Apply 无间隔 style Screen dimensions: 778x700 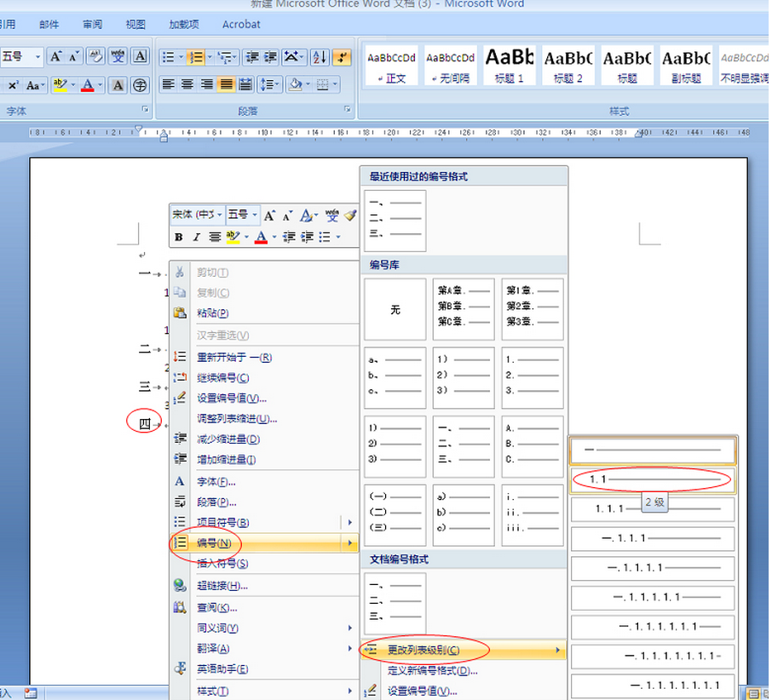coord(450,65)
